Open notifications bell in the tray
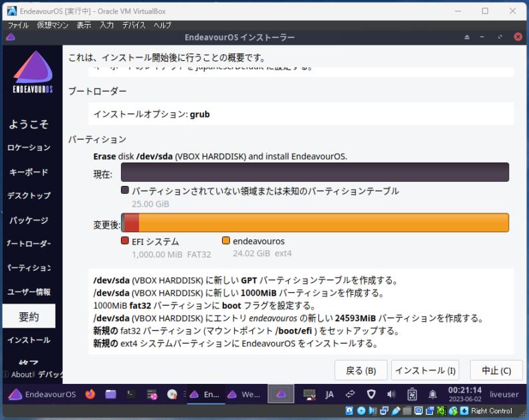This screenshot has width=529, height=420. 433,394
